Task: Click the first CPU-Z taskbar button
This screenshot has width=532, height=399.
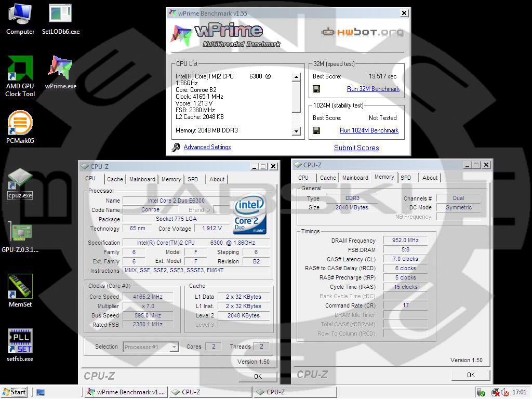Action: (x=210, y=392)
